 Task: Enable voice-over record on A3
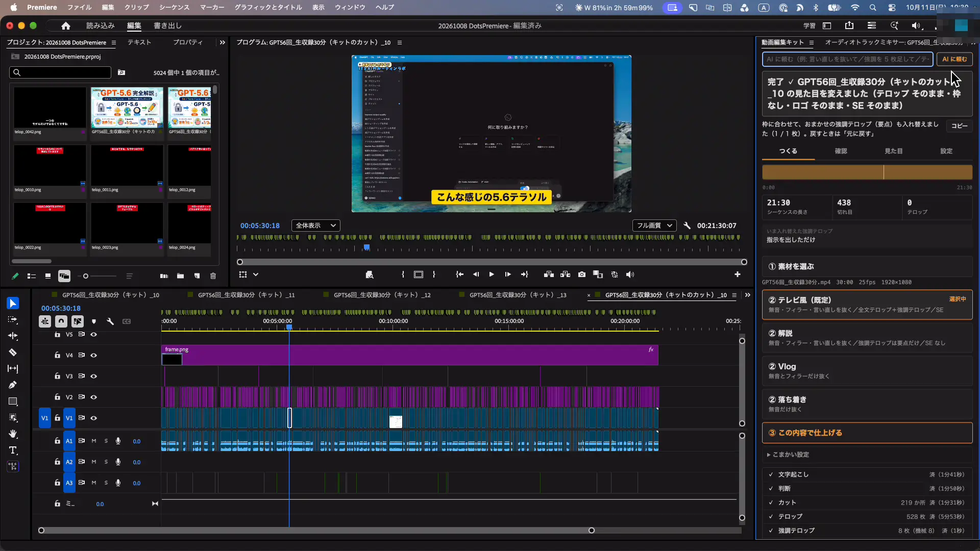[x=118, y=483]
